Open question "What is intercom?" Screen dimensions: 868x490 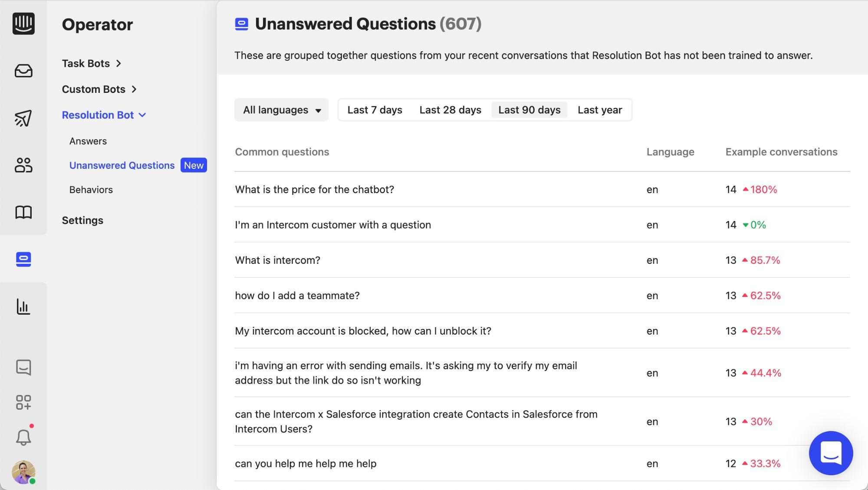(x=278, y=260)
